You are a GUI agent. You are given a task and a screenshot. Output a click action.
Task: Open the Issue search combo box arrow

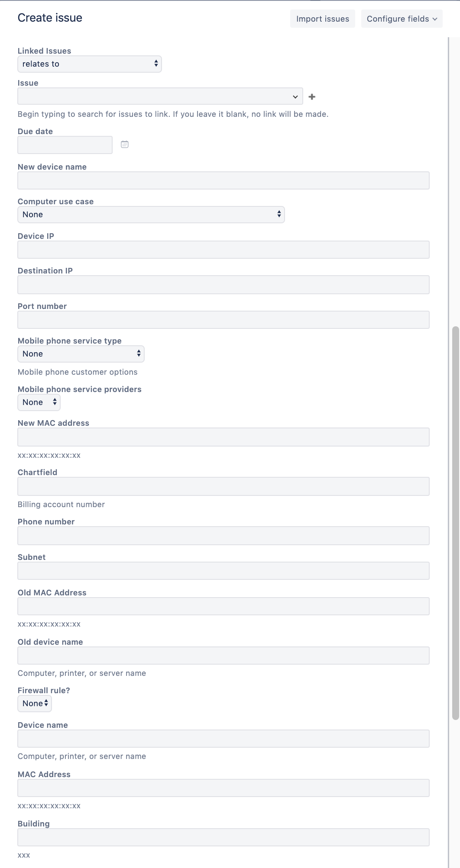pos(295,96)
